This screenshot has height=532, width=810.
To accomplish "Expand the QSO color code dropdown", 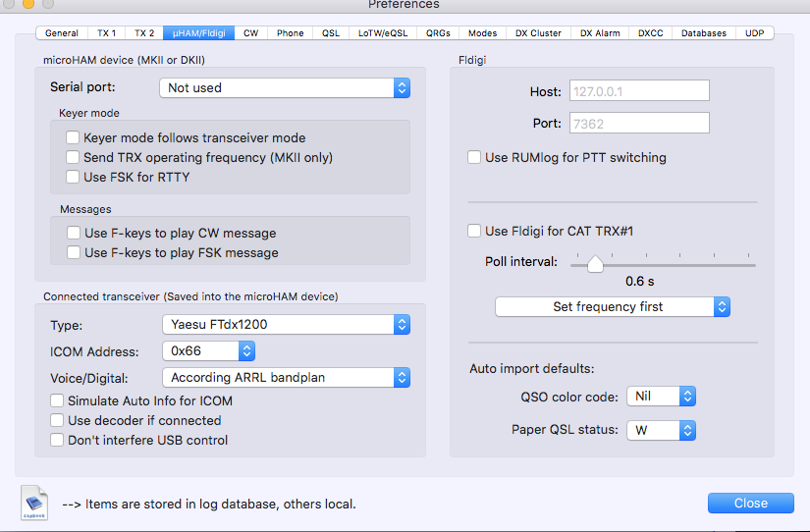I will (661, 398).
